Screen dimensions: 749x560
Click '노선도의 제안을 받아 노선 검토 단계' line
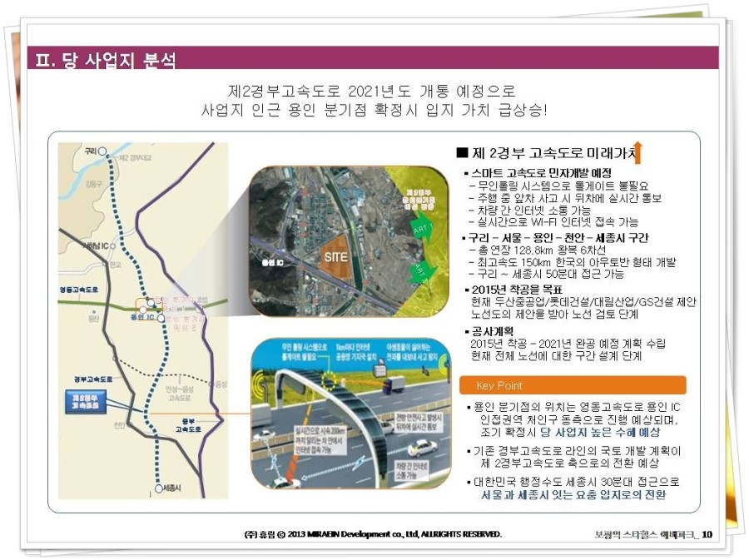[x=554, y=314]
